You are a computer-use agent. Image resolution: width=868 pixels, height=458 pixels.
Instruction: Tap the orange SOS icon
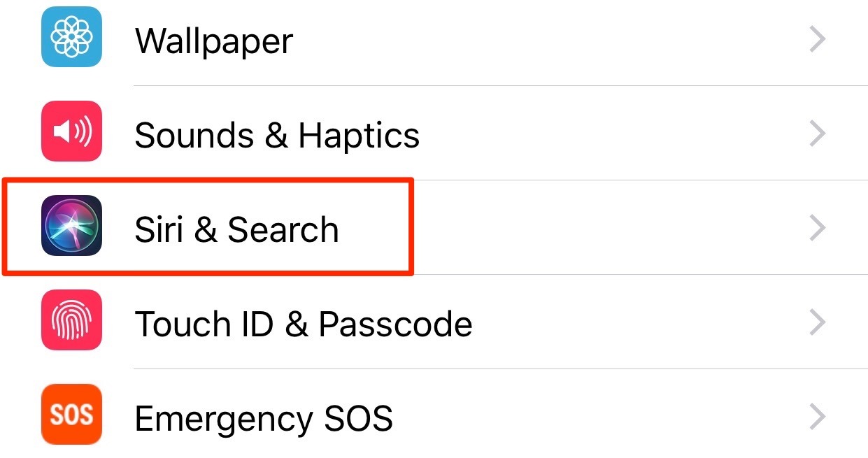tap(71, 415)
